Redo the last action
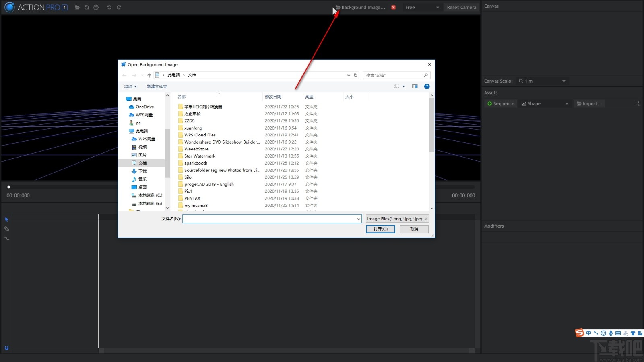Viewport: 644px width, 362px height. [118, 7]
